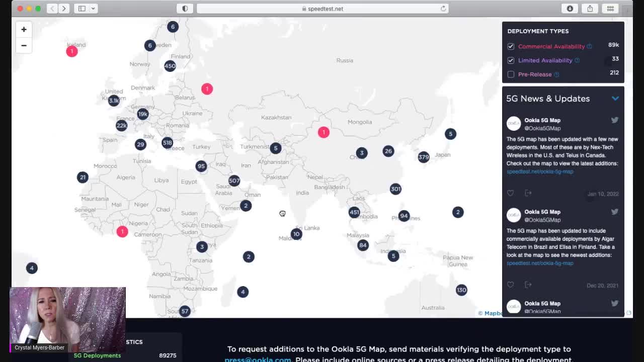The width and height of the screenshot is (644, 362).
Task: Select the 95 cluster near Iraq
Action: click(x=201, y=166)
